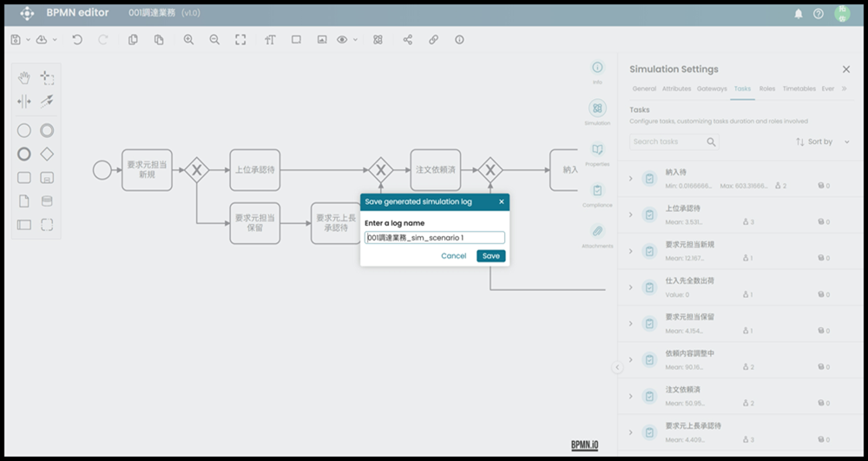This screenshot has height=461, width=868.
Task: Click the share icon in toolbar
Action: coord(407,40)
